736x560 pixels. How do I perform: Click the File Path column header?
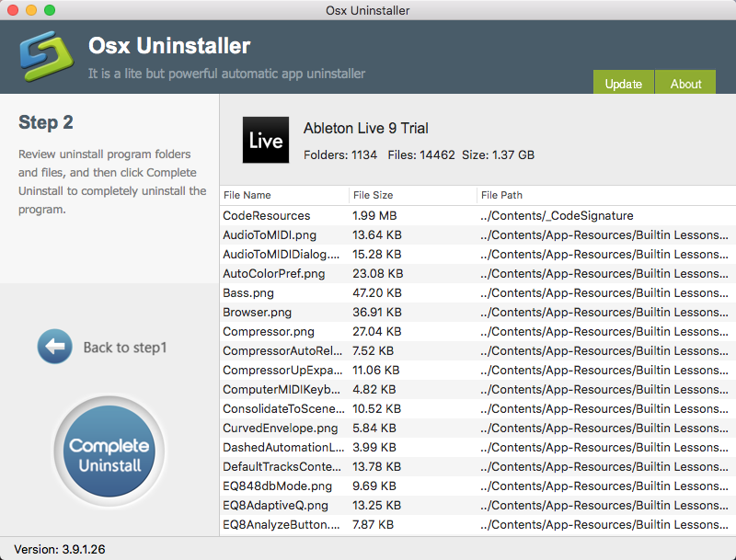coord(501,195)
